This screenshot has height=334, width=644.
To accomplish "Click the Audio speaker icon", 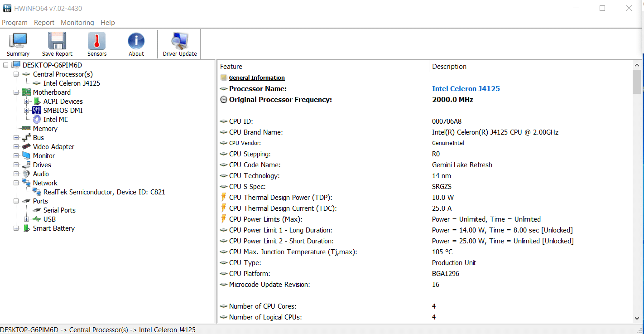I will coord(27,174).
